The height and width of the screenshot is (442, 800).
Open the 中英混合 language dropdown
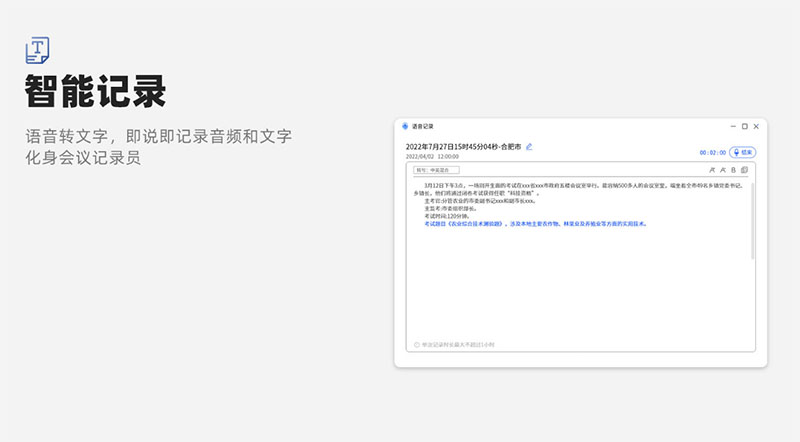click(438, 170)
